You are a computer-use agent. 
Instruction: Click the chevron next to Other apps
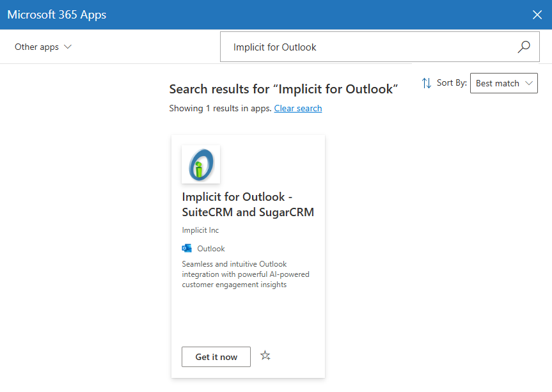[x=68, y=47]
